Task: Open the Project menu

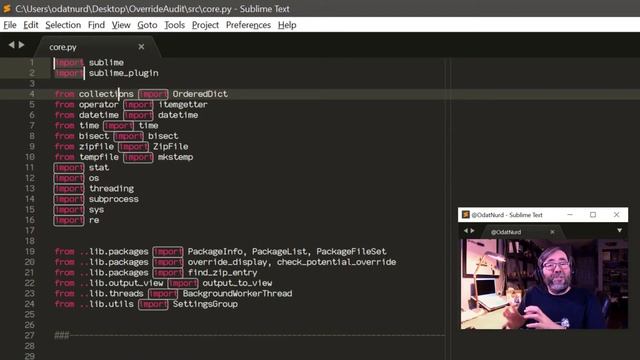Action: click(205, 25)
